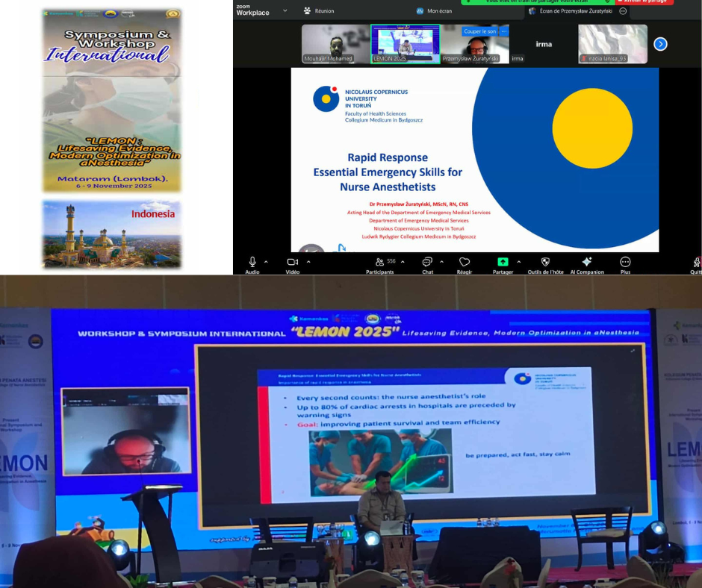Expand the audio options arrow
The width and height of the screenshot is (702, 588).
[267, 262]
